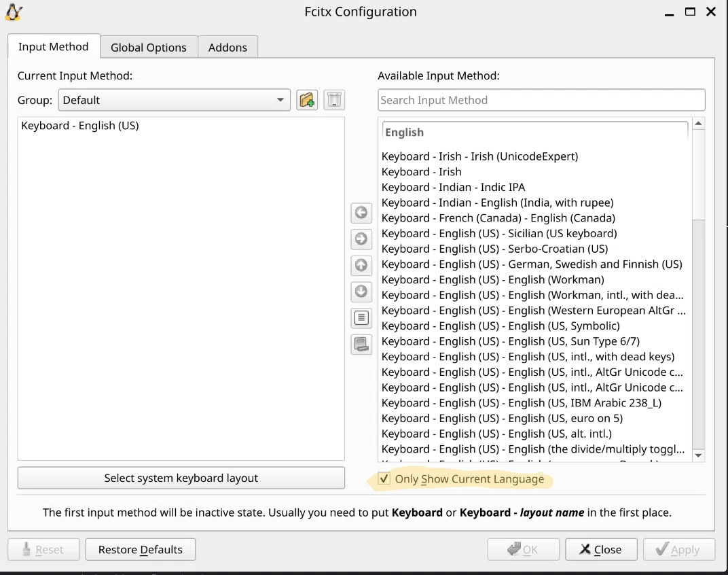Select English (US, Sun Type 6/7) entry
The width and height of the screenshot is (728, 575).
click(x=535, y=341)
